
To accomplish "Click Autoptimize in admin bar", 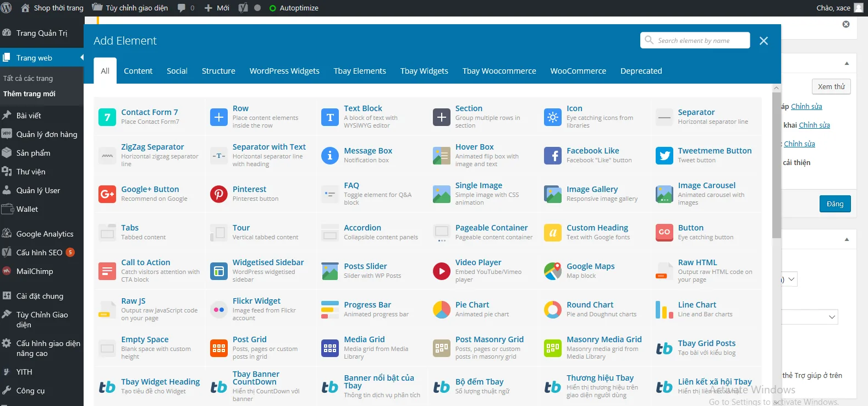I will [x=294, y=8].
